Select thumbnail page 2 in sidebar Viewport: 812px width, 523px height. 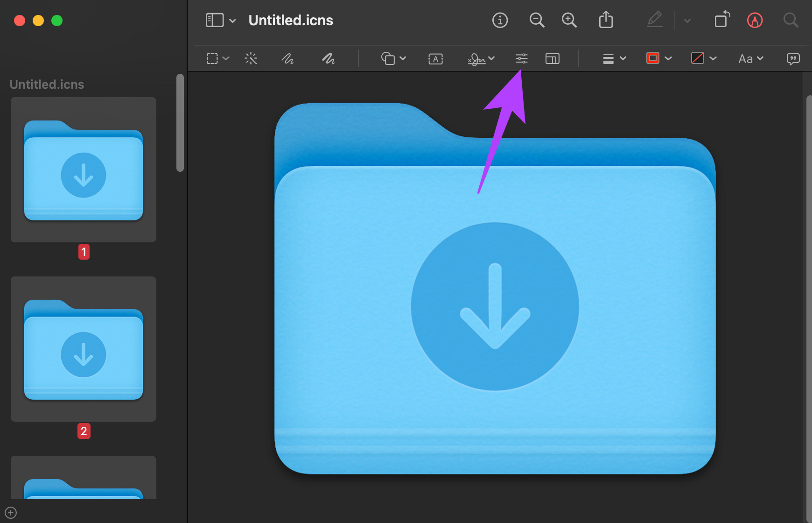pyautogui.click(x=84, y=349)
